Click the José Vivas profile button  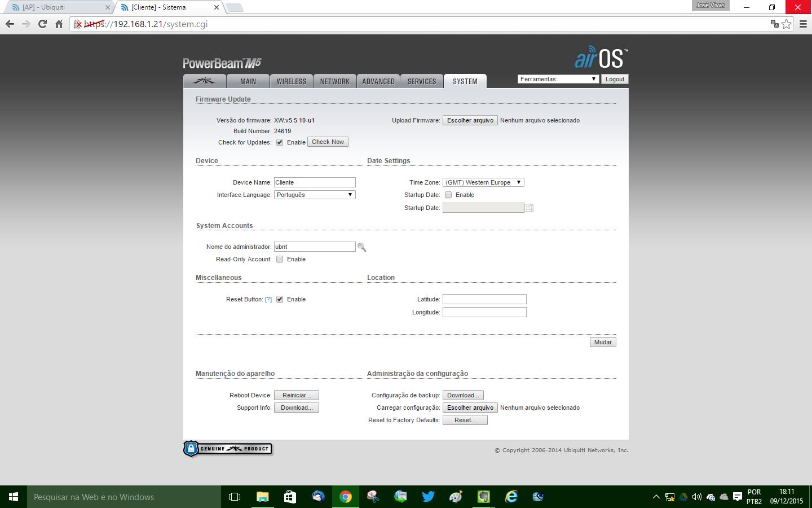tap(710, 5)
